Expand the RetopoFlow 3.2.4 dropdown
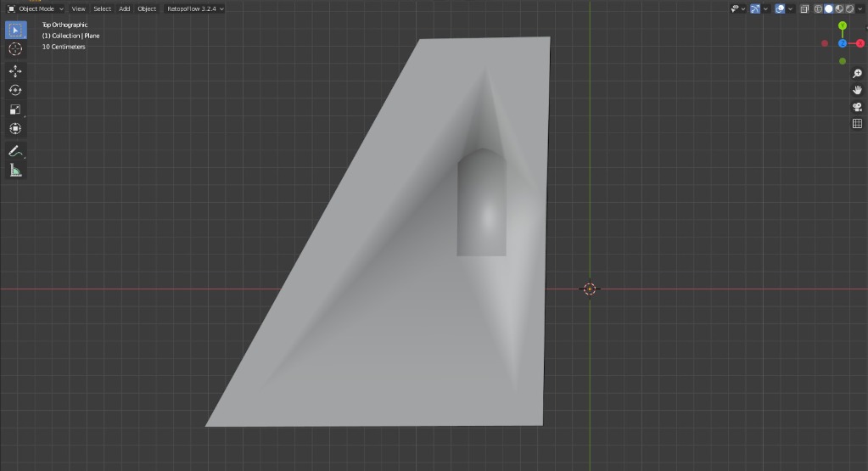This screenshot has width=868, height=471. 195,8
